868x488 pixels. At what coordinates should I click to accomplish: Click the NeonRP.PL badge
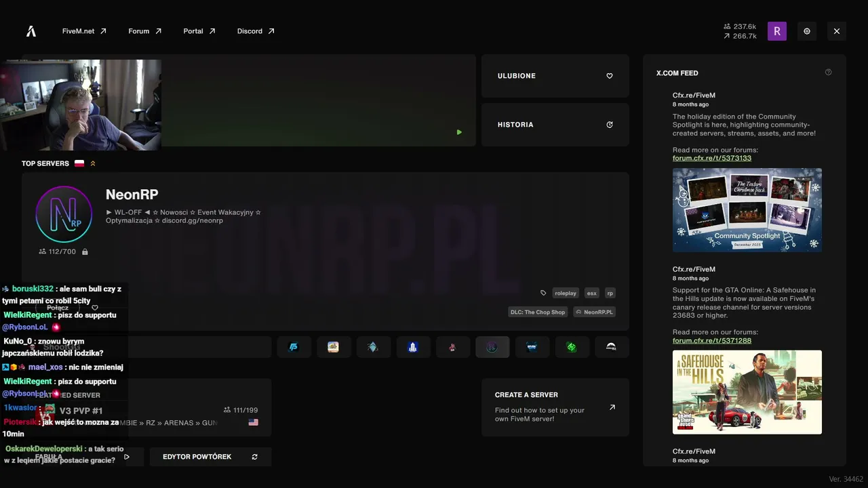click(x=595, y=312)
